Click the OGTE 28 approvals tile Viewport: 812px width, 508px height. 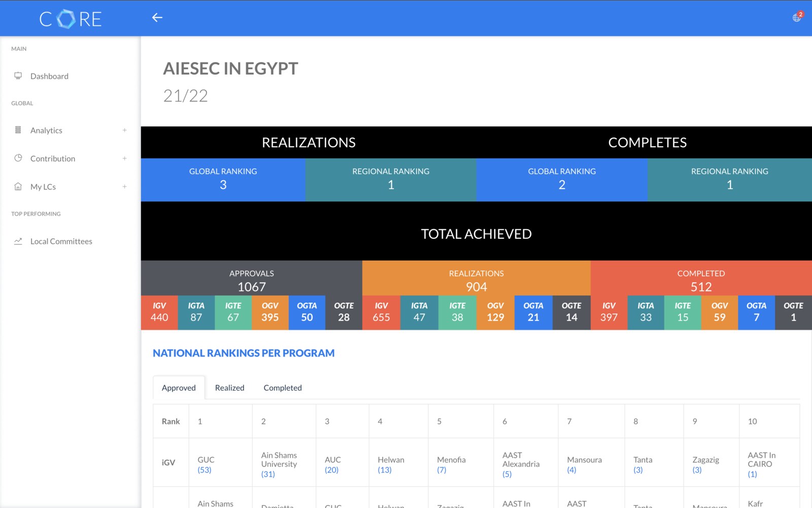click(344, 312)
